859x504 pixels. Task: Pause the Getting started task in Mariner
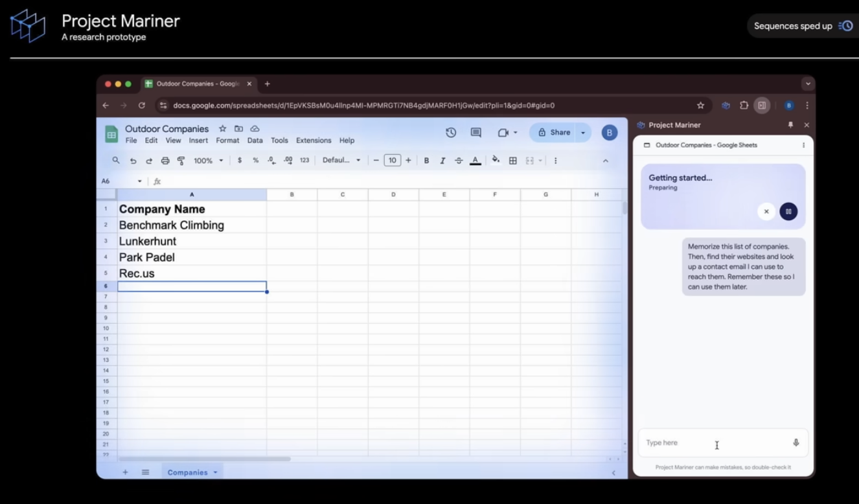(788, 211)
